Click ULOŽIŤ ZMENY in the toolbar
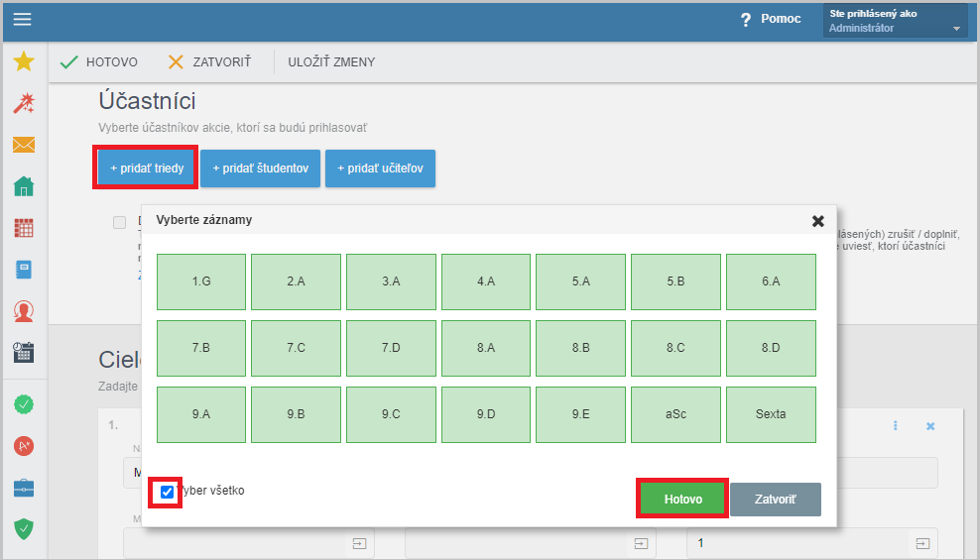This screenshot has width=980, height=560. pos(331,62)
